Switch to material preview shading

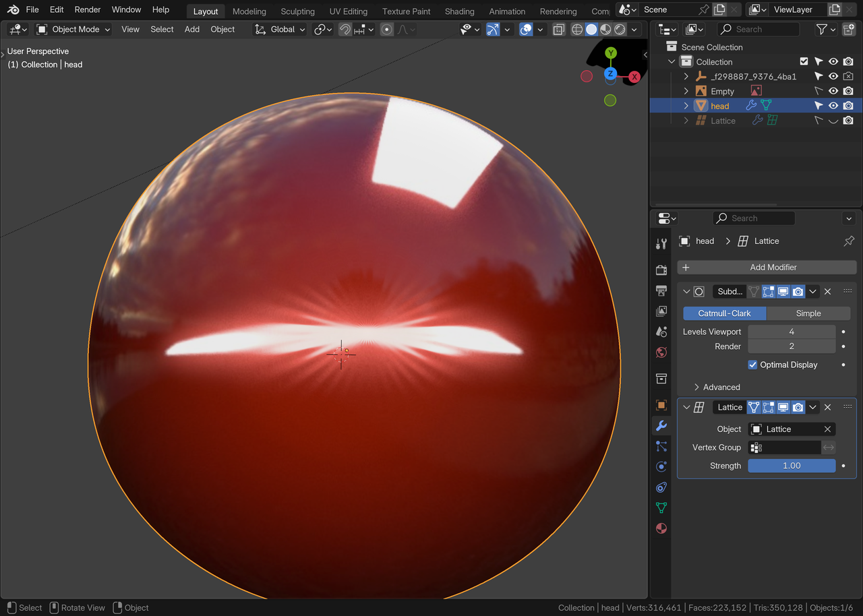[x=605, y=30]
